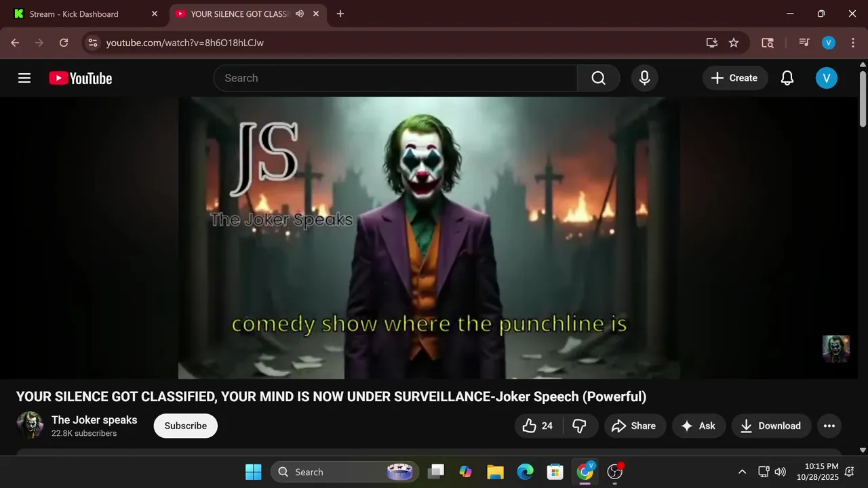Viewport: 868px width, 488px height.
Task: Open Chrome search tabs icon
Action: coord(768,43)
